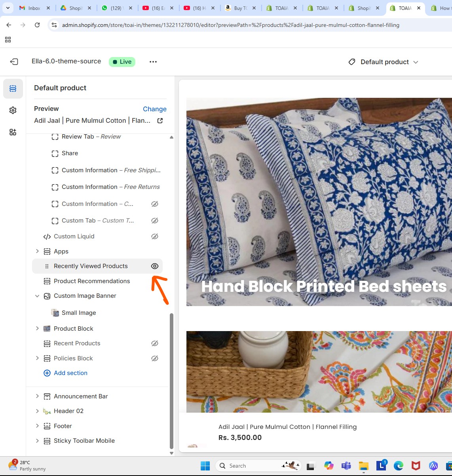Open the Default product template dropdown
The width and height of the screenshot is (452, 476).
tap(384, 62)
